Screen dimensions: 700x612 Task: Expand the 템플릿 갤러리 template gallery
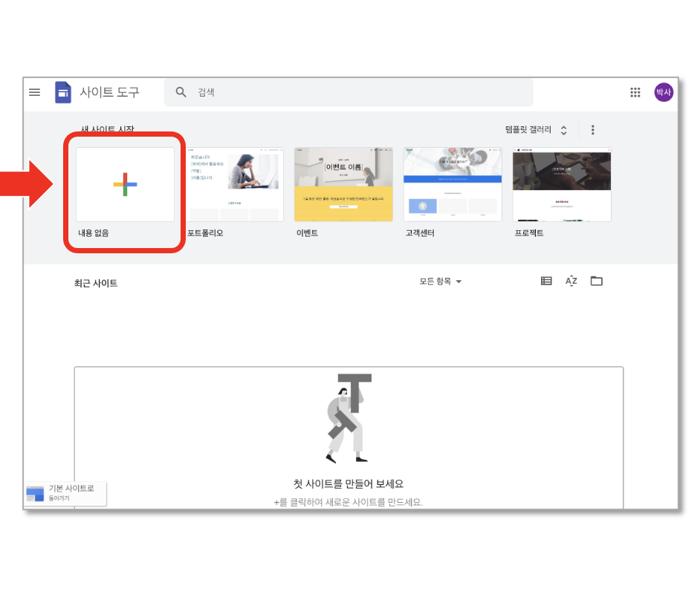[536, 130]
